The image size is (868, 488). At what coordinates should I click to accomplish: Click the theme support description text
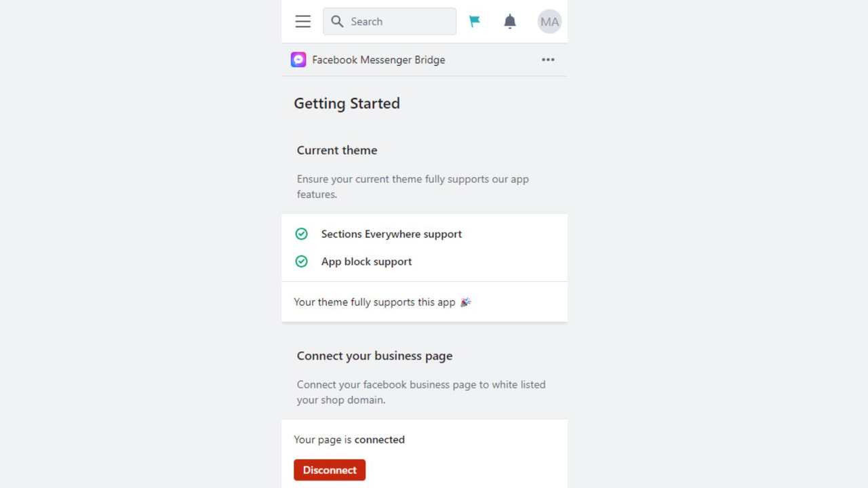pos(413,186)
